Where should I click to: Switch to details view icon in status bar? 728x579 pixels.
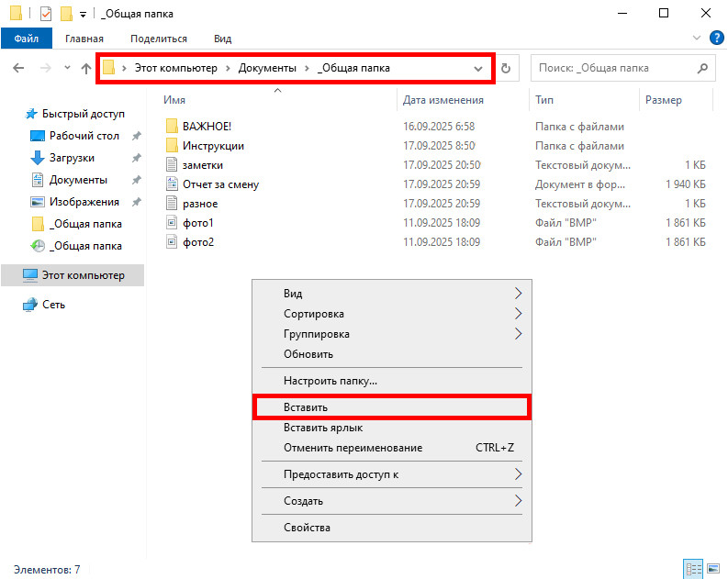click(694, 569)
